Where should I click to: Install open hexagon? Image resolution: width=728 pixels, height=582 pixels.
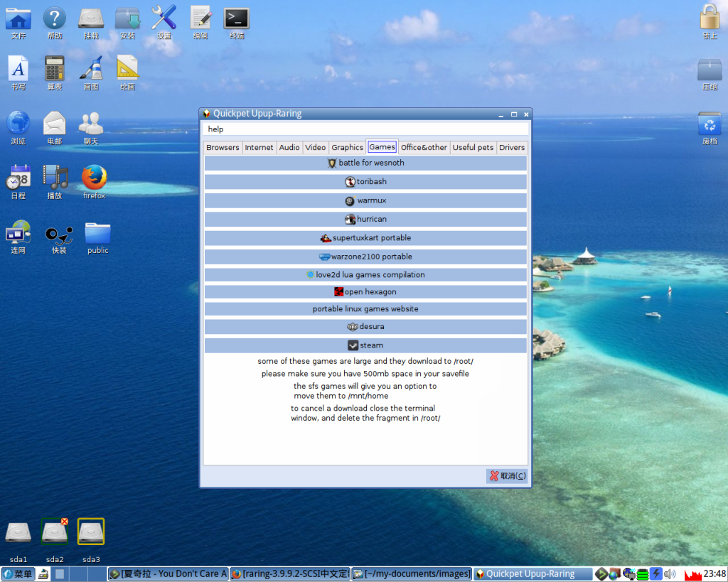pos(365,291)
